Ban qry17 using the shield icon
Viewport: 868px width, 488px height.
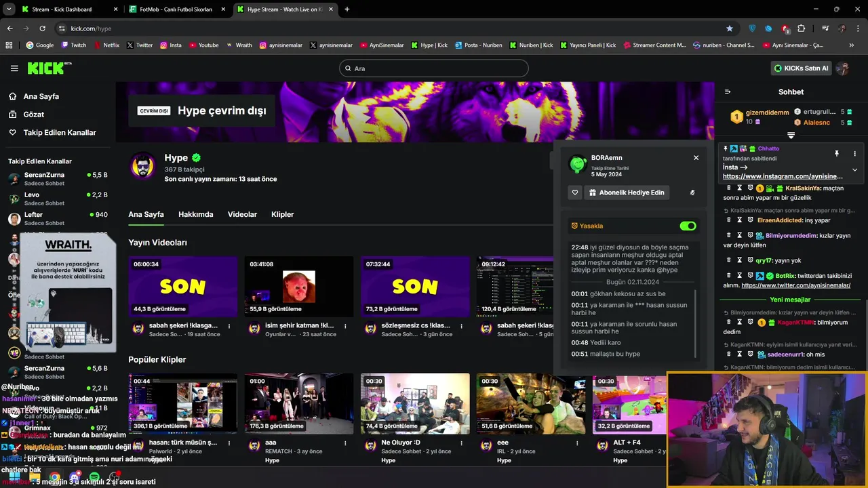tap(751, 260)
